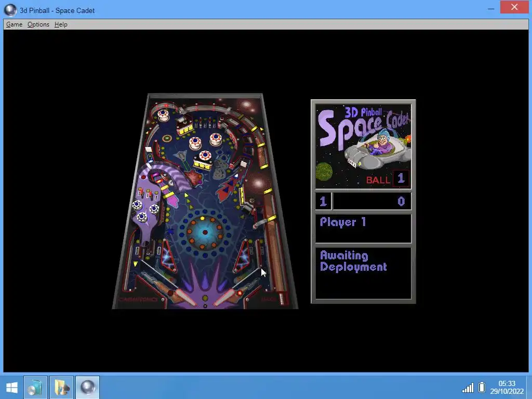Click the grey spaceship insert on playfield
Image resolution: width=532 pixels, height=399 pixels.
coord(181,156)
